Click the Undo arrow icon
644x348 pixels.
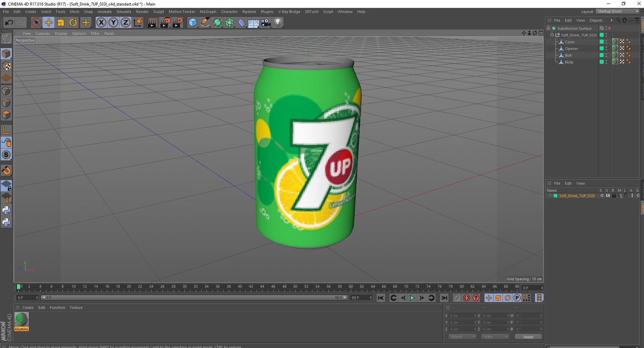[x=9, y=22]
